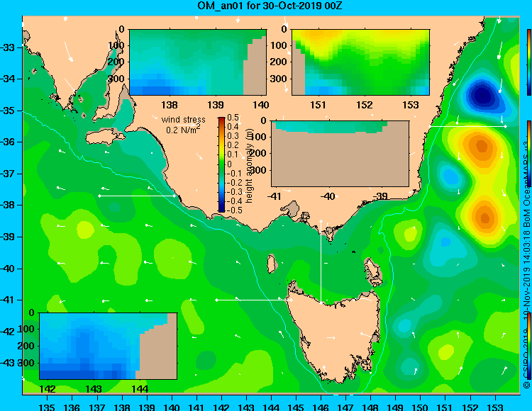The height and width of the screenshot is (411, 532).
Task: Click Kangaroo Island on the map
Action: pos(105,137)
